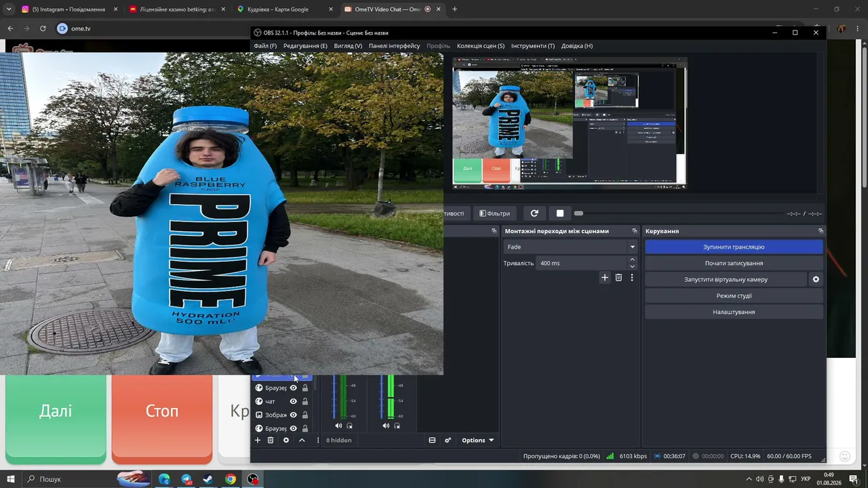This screenshot has width=868, height=488.
Task: Click the first channel volume fader
Action: (334, 398)
